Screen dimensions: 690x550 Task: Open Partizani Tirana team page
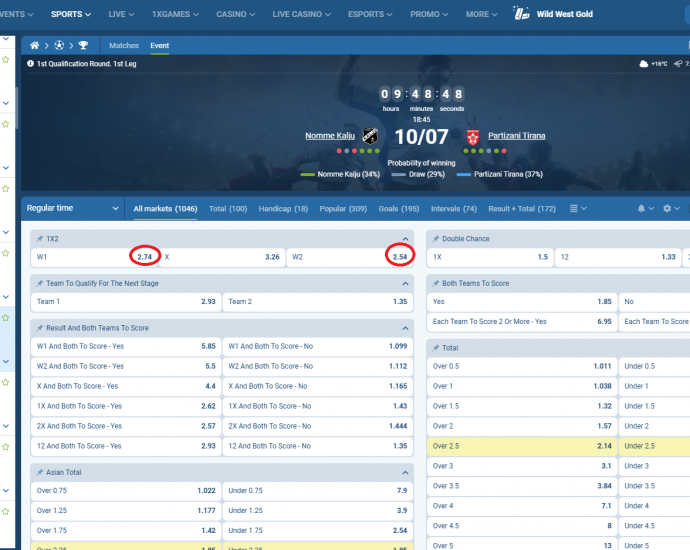coord(517,136)
